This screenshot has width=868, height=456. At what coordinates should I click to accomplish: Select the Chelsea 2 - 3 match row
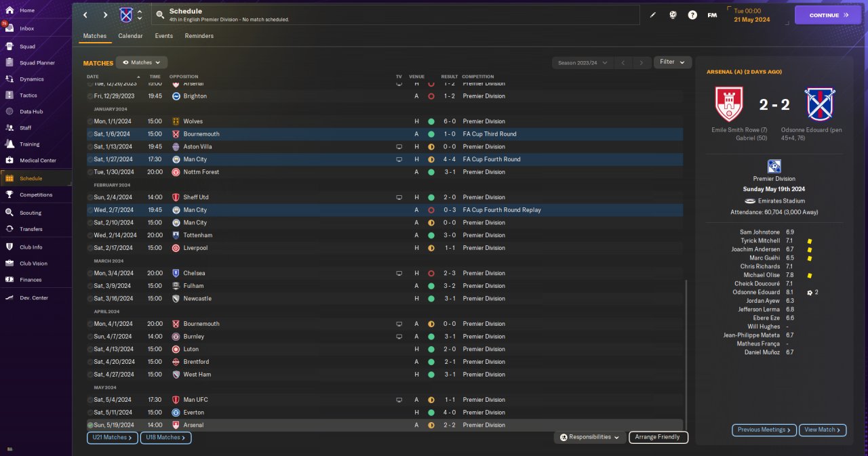pos(384,273)
